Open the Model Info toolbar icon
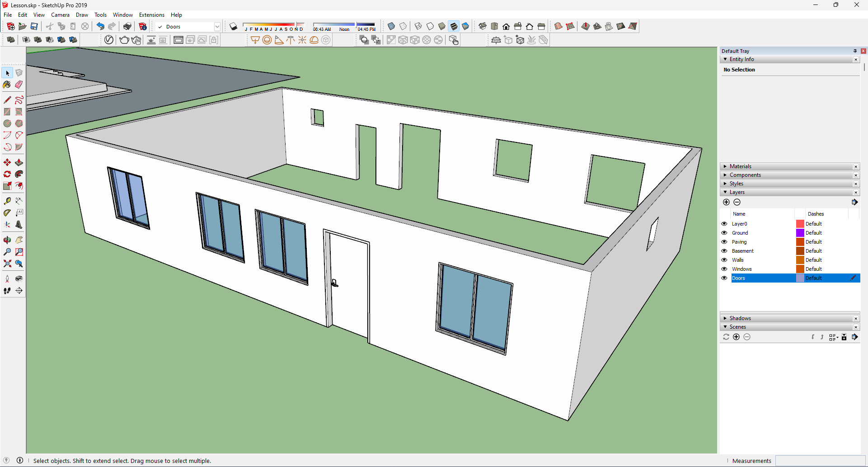Image resolution: width=868 pixels, height=467 pixels. (x=143, y=26)
